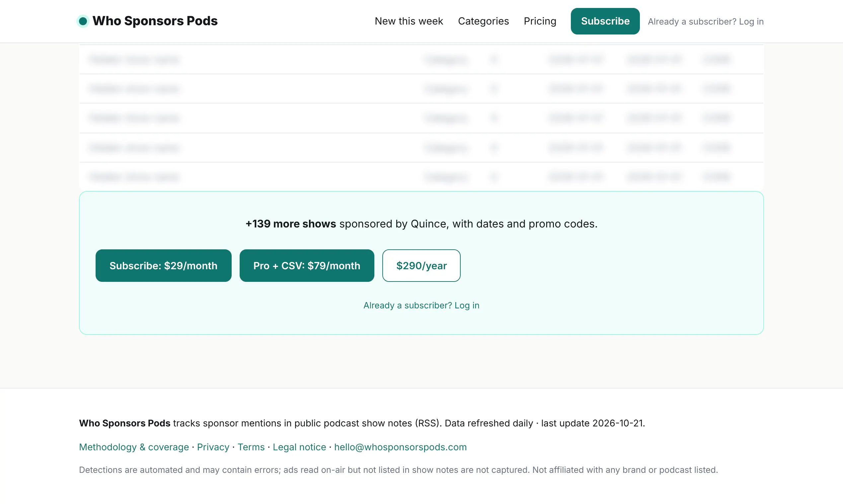The width and height of the screenshot is (843, 504).
Task: Select Pro + CSV: $79/month button
Action: [307, 266]
